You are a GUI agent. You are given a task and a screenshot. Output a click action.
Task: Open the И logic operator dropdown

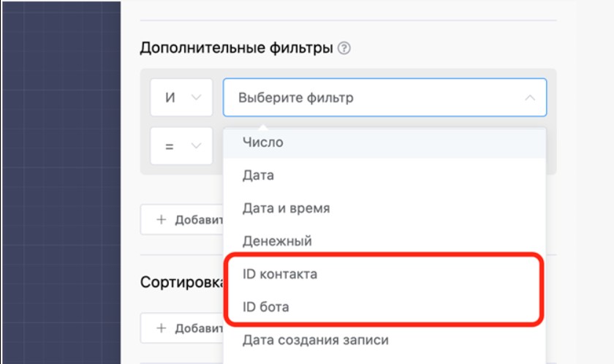click(181, 98)
